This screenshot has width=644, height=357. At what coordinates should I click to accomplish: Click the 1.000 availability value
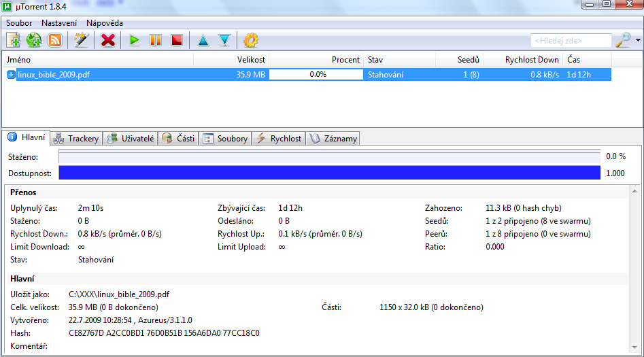point(615,173)
